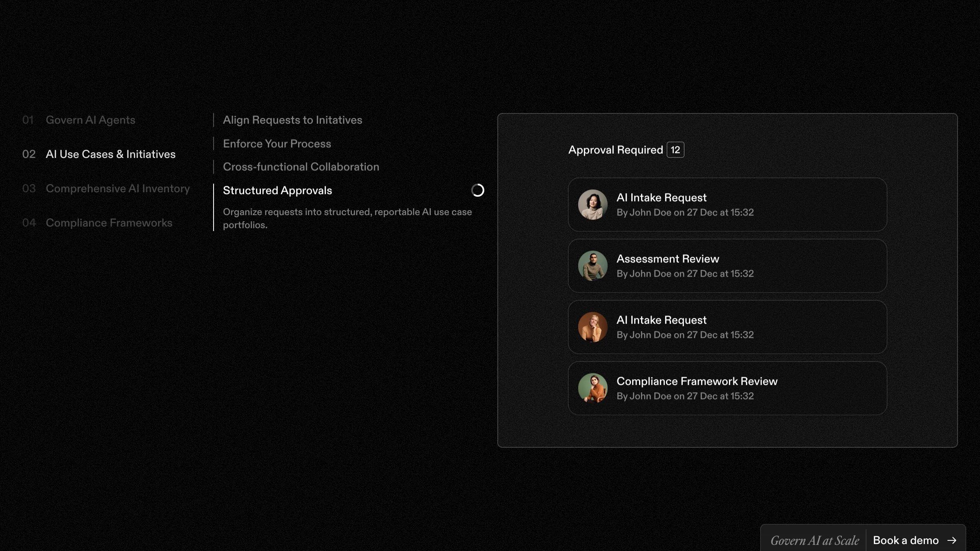The image size is (980, 551).
Task: Open the Compliance Framework Review card title
Action: pos(697,381)
